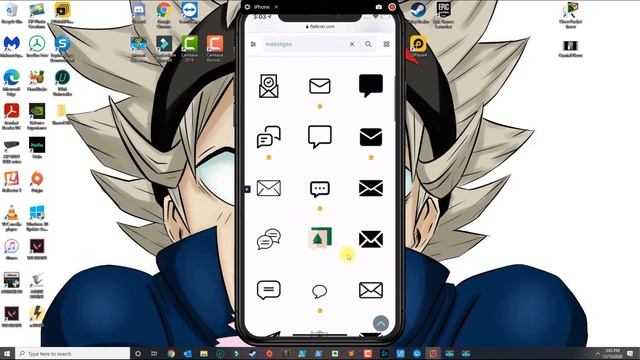Open the green tree thumbnail result
The image size is (640, 360).
[x=320, y=238]
